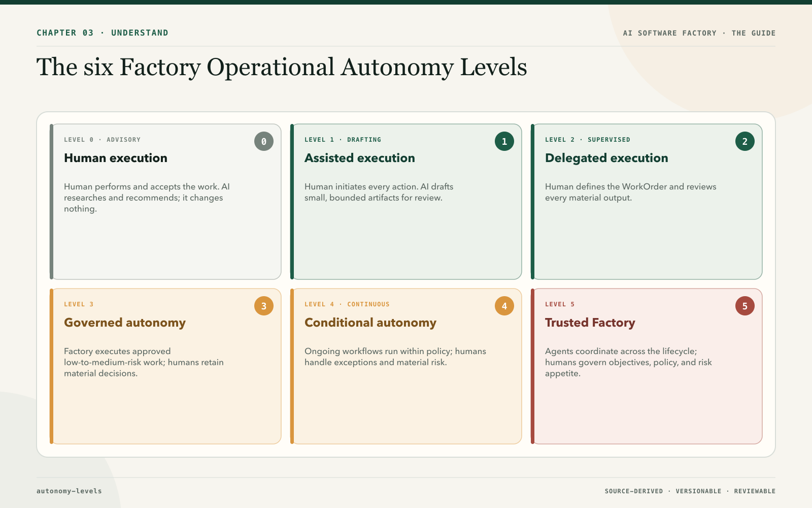Viewport: 812px width, 508px height.
Task: Click description 'Human defines the WorkOrder'
Action: pyautogui.click(x=631, y=192)
